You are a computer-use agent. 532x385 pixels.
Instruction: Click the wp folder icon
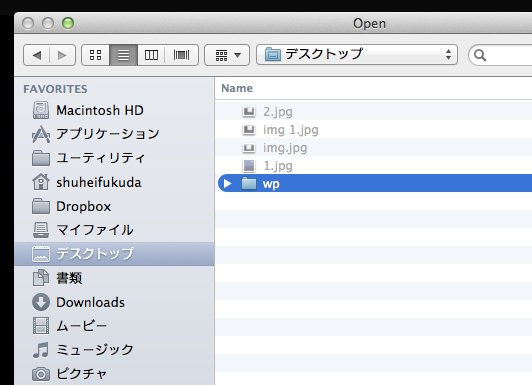[x=249, y=184]
